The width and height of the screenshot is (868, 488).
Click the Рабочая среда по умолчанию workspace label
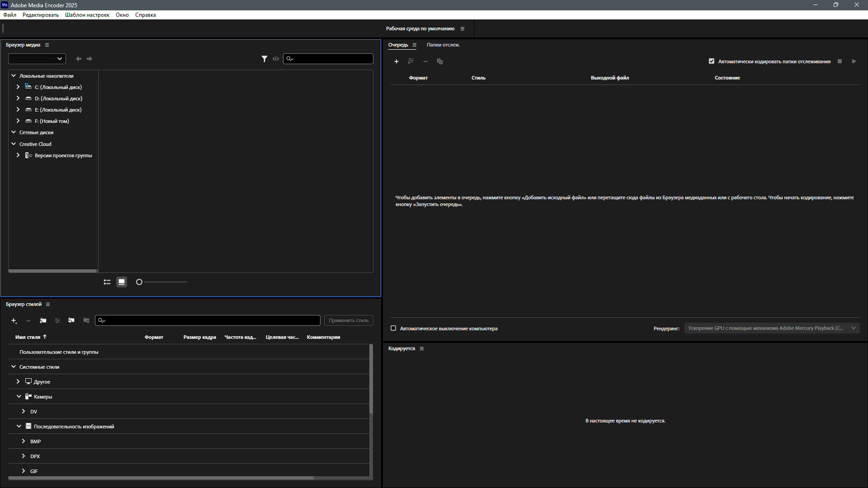[x=420, y=28]
